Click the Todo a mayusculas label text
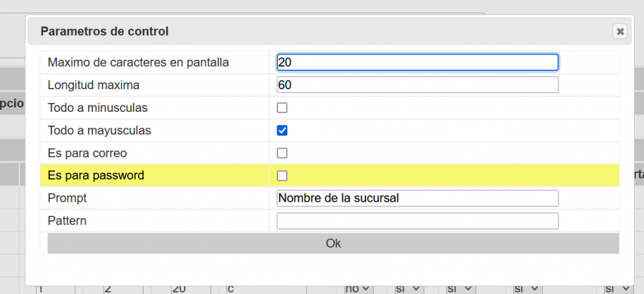Screen dimensions: 644x294 coord(99,131)
